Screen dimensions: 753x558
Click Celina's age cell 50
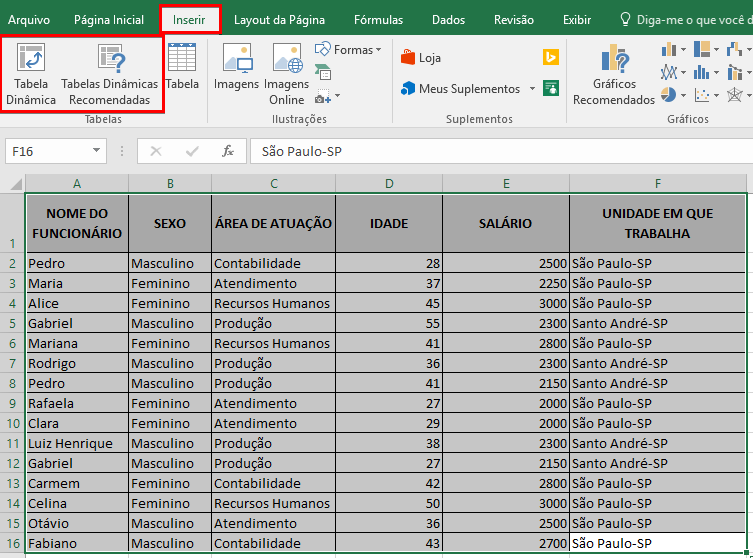(389, 503)
